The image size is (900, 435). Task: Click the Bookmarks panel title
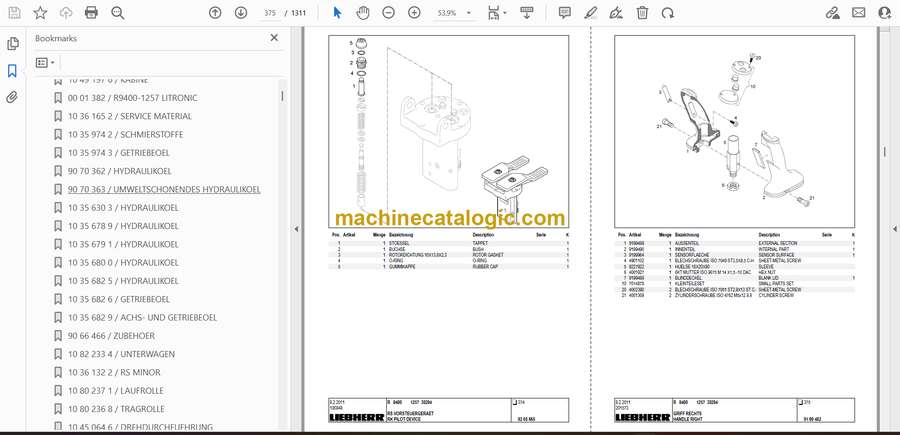pos(56,38)
